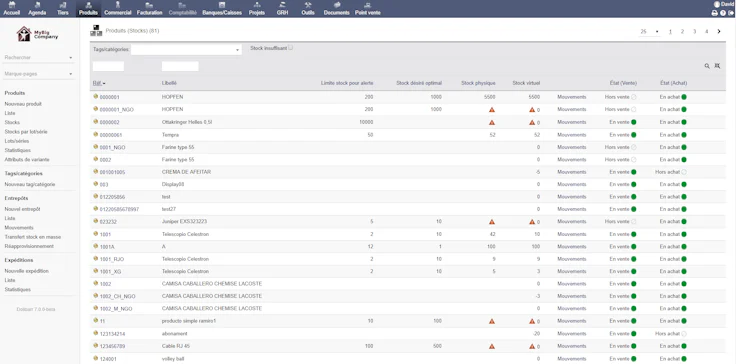The height and width of the screenshot is (364, 736).
Task: Open the Tiers third-parties module
Action: (63, 8)
